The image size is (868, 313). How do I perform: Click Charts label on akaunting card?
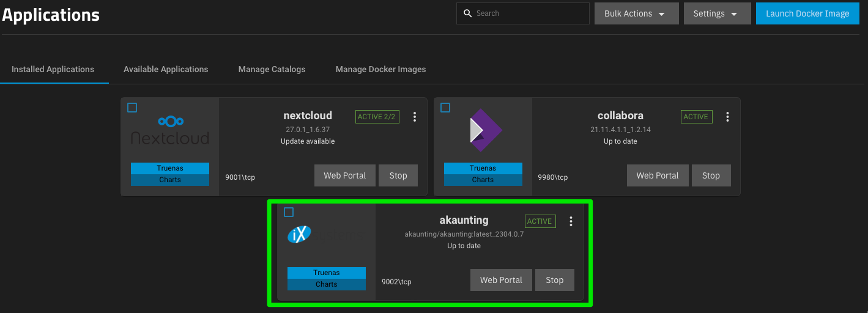(x=327, y=284)
